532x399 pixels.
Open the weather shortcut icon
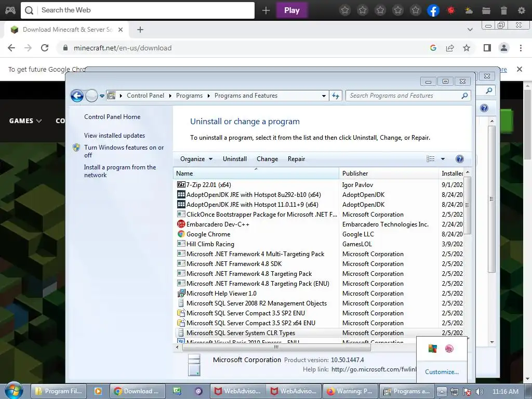click(x=469, y=10)
